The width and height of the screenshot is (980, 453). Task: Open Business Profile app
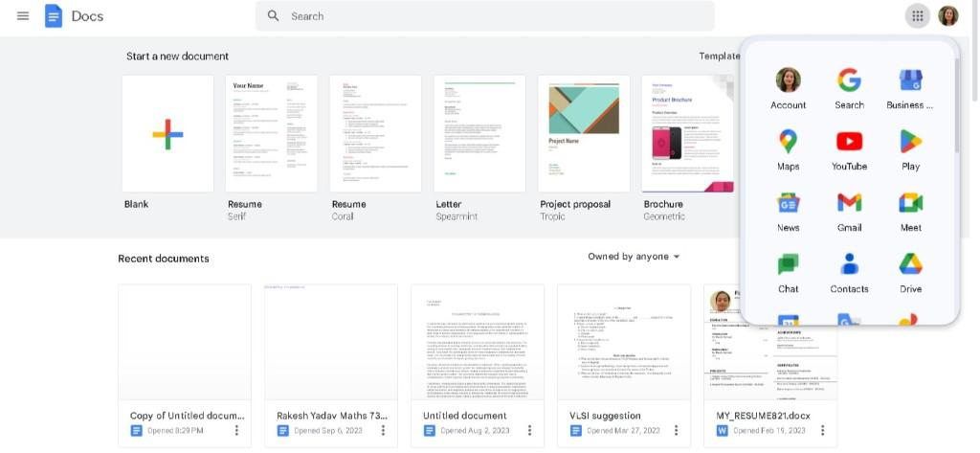(910, 89)
